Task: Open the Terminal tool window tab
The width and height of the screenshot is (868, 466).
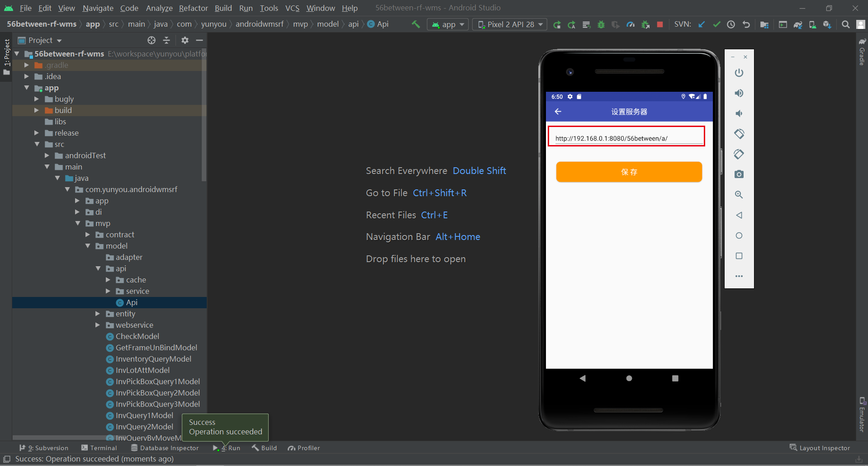Action: pos(99,448)
